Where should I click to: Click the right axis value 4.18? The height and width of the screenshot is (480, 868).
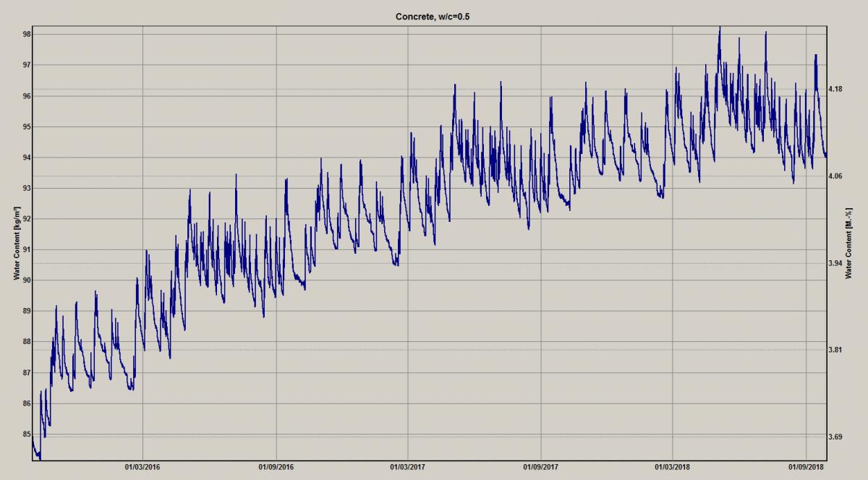pyautogui.click(x=837, y=89)
